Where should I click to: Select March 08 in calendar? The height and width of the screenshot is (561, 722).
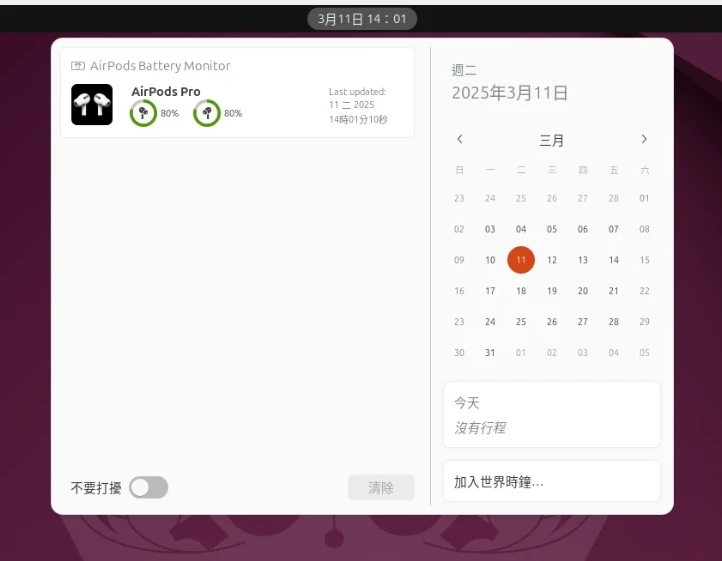click(x=644, y=229)
